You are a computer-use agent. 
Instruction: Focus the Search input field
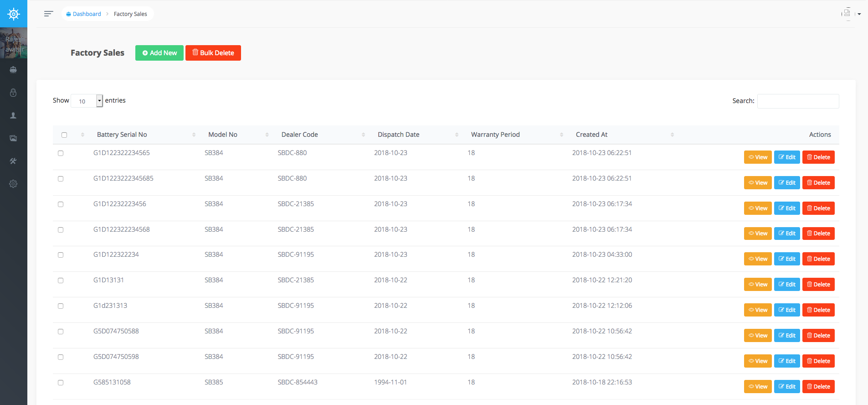798,101
